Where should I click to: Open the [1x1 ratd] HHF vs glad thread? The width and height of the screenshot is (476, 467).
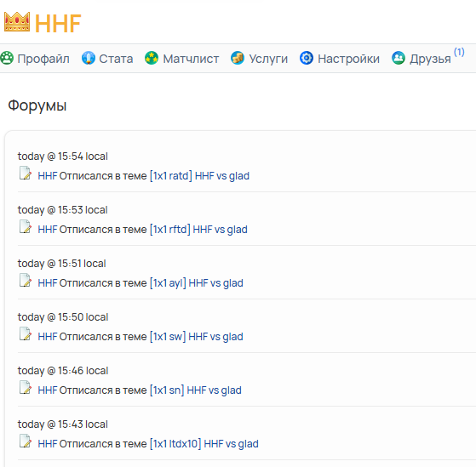click(x=200, y=176)
